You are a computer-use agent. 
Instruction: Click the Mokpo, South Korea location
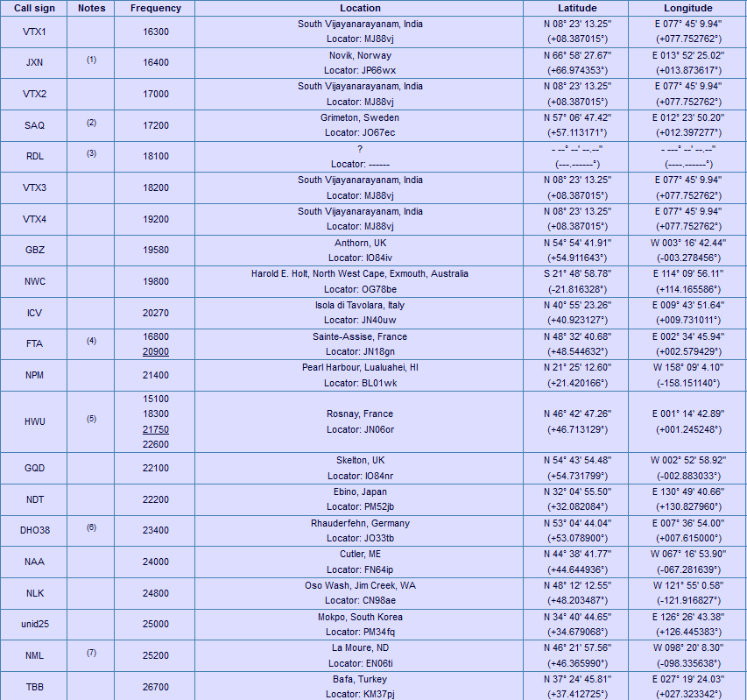pos(360,617)
